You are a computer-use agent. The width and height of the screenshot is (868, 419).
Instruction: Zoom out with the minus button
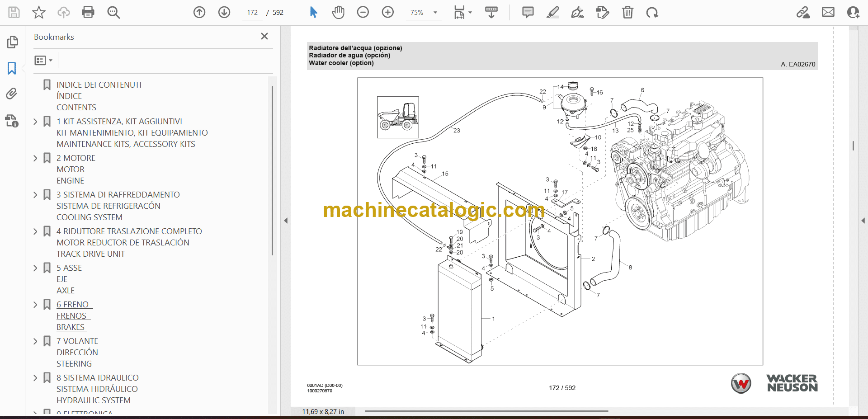click(363, 12)
